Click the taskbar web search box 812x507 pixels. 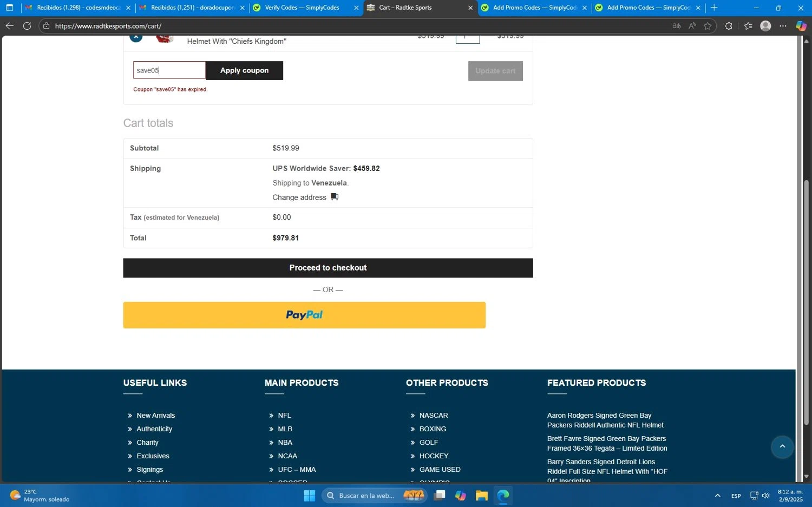coord(375,495)
